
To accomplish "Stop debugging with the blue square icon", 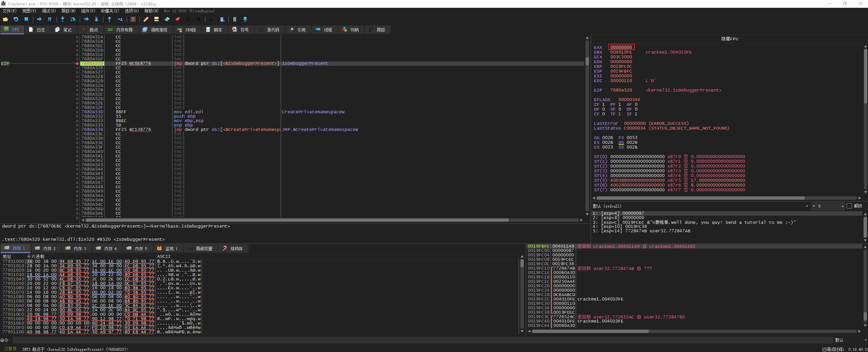I will (26, 19).
